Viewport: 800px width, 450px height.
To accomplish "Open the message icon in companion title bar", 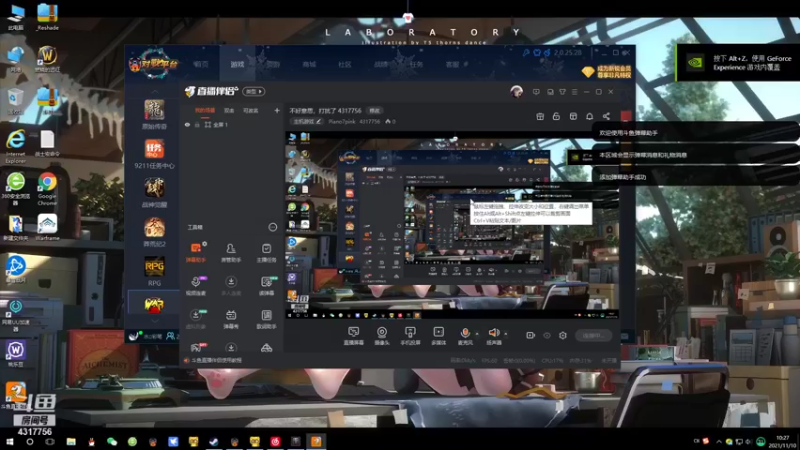I will pyautogui.click(x=536, y=92).
